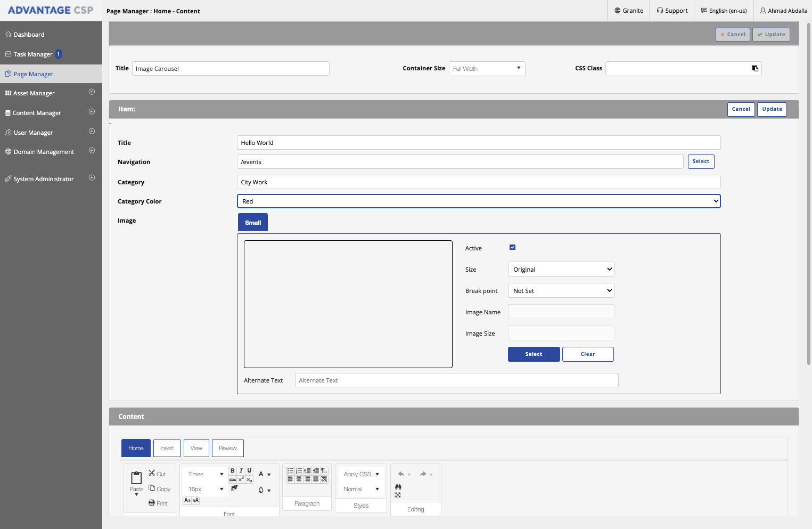Open the Category Color dropdown

click(x=479, y=201)
